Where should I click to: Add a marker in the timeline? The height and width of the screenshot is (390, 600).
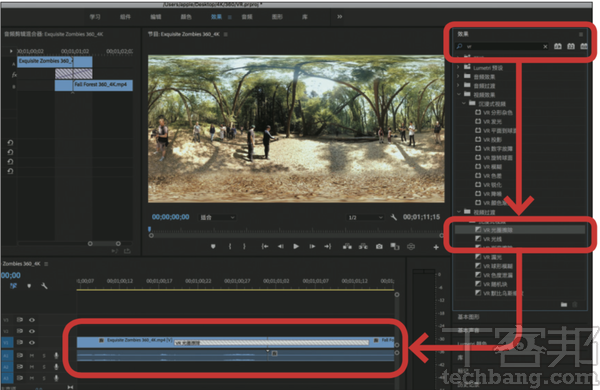[29, 286]
